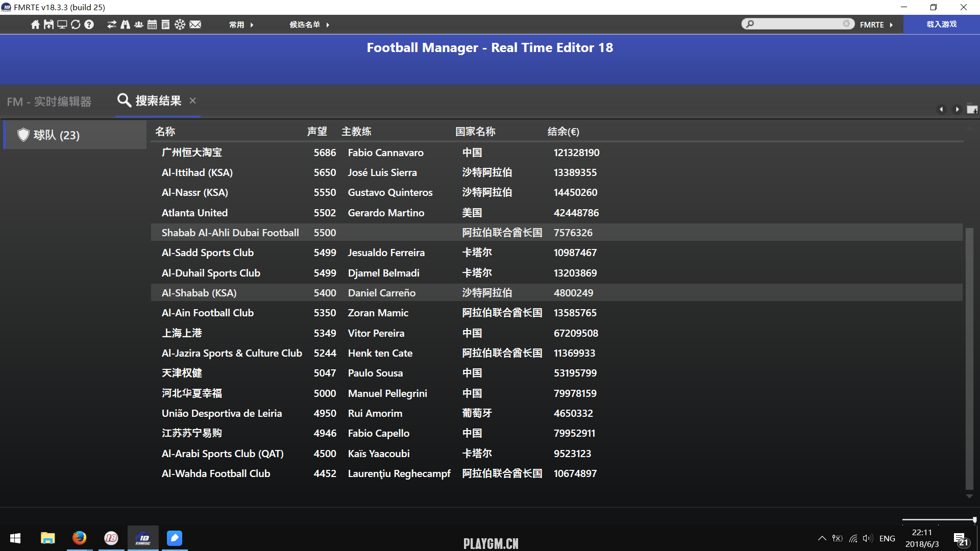This screenshot has height=551, width=980.
Task: Click the notes list icon
Action: pyautogui.click(x=165, y=24)
